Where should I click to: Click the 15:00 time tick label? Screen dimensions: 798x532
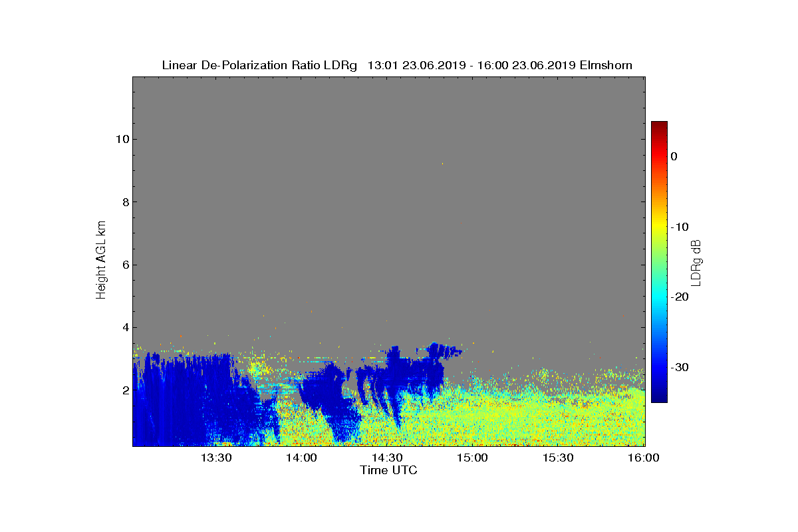tap(473, 458)
